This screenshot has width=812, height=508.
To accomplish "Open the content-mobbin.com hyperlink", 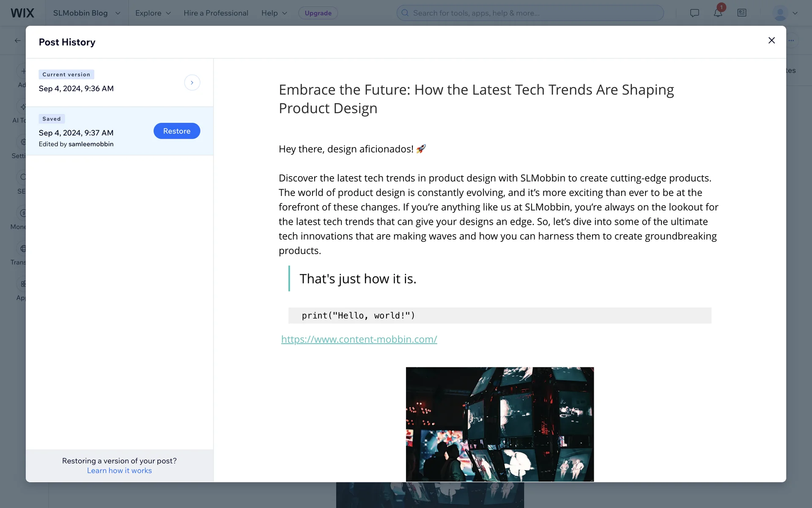I will (359, 339).
